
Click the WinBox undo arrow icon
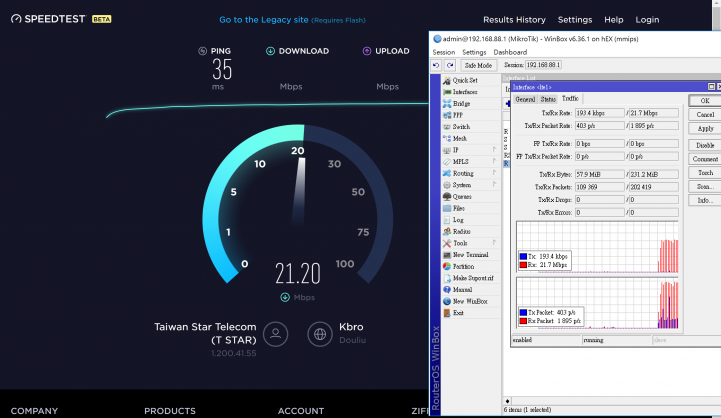(436, 65)
